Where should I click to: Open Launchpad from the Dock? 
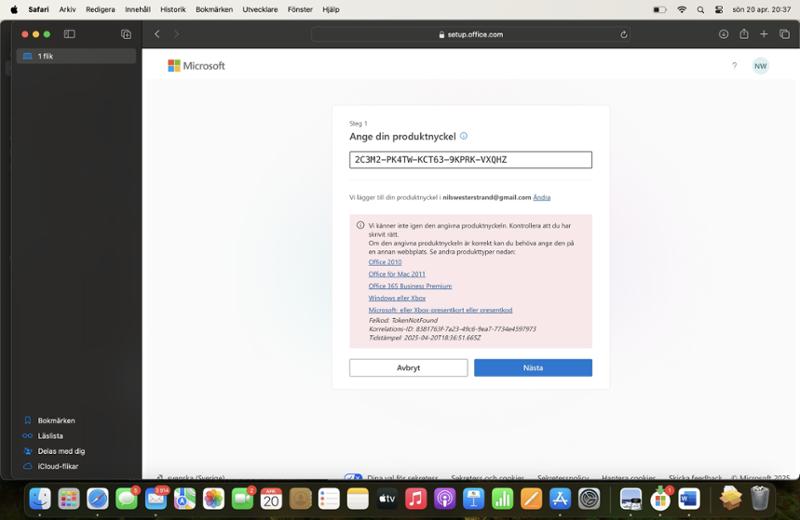tap(68, 499)
